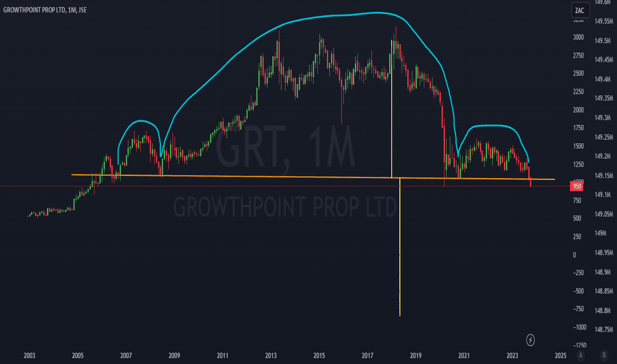Open the ZAC currency selector
The width and height of the screenshot is (617, 364).
[x=580, y=11]
